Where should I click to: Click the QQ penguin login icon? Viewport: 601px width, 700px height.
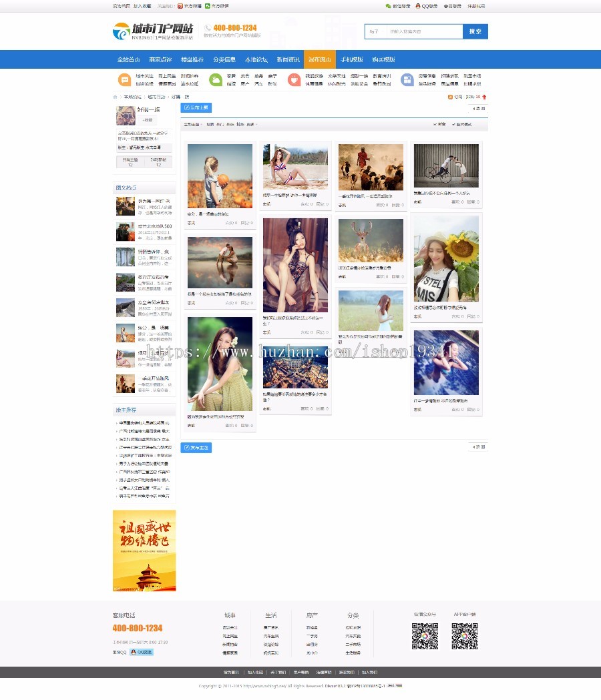418,6
